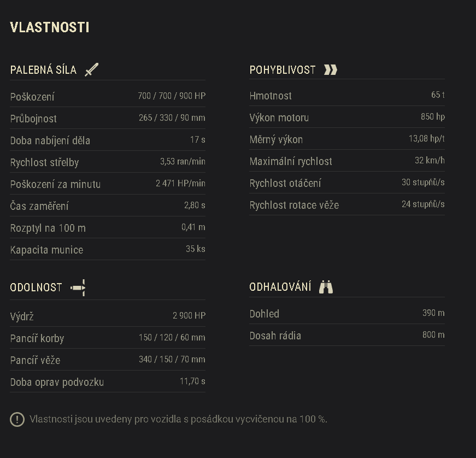Click the crossed swords icon beside PALEBNÁ SÍLA

[x=91, y=69]
